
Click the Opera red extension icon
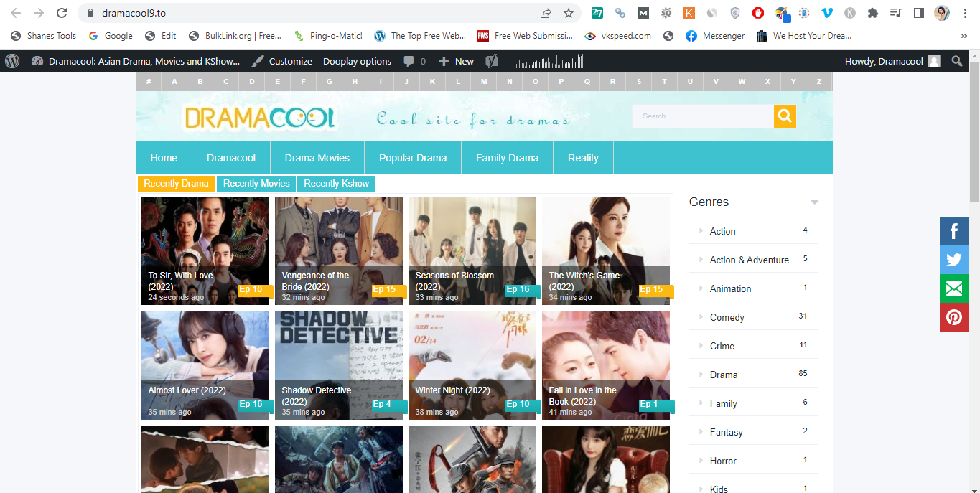click(x=757, y=13)
